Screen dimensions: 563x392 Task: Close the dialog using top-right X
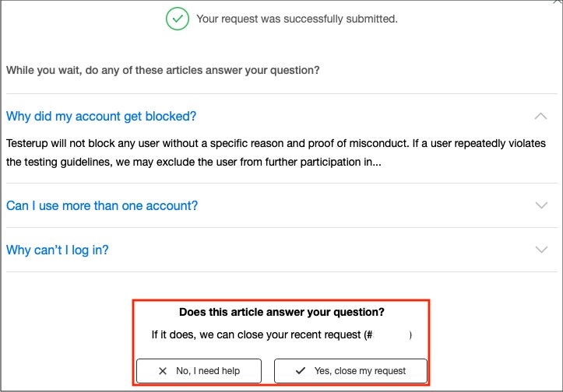(x=558, y=2)
